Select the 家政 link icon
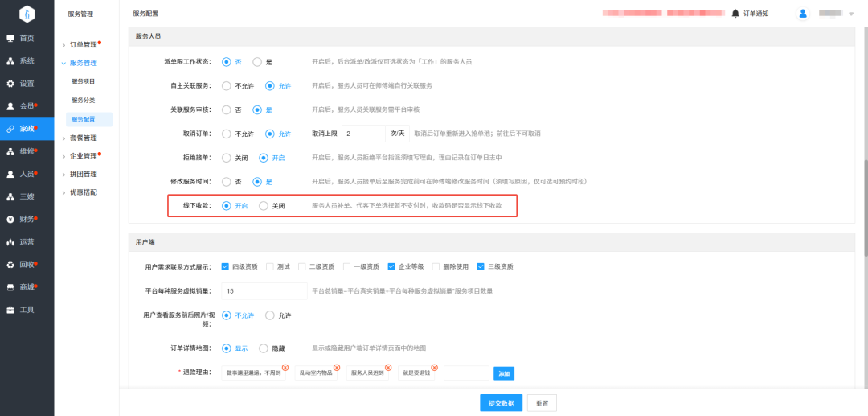The image size is (868, 416). [10, 129]
